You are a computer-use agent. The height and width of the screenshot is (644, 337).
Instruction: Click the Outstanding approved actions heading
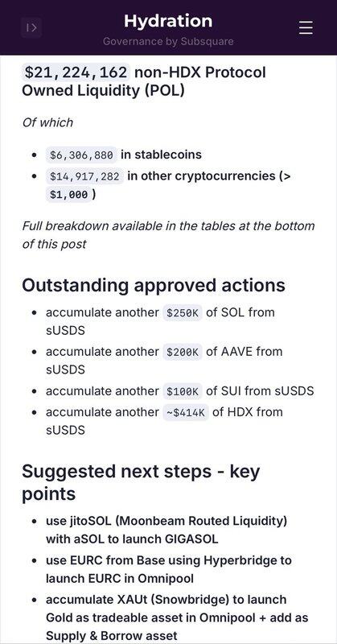click(154, 285)
